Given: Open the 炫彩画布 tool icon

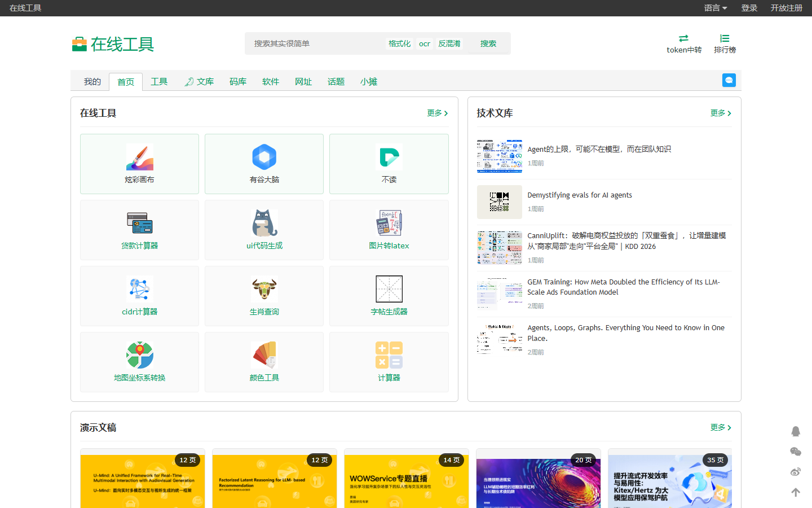Looking at the screenshot, I should 139,157.
